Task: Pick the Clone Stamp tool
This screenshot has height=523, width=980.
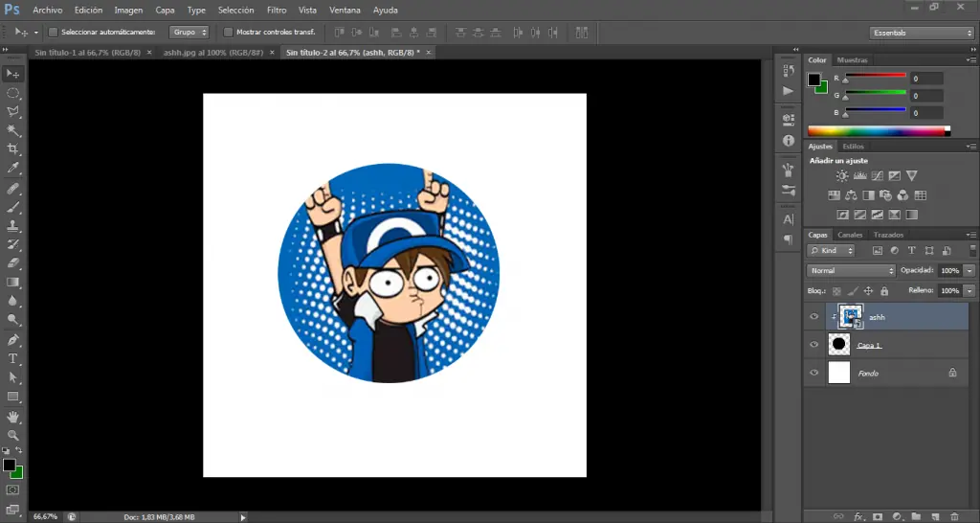Action: point(13,226)
